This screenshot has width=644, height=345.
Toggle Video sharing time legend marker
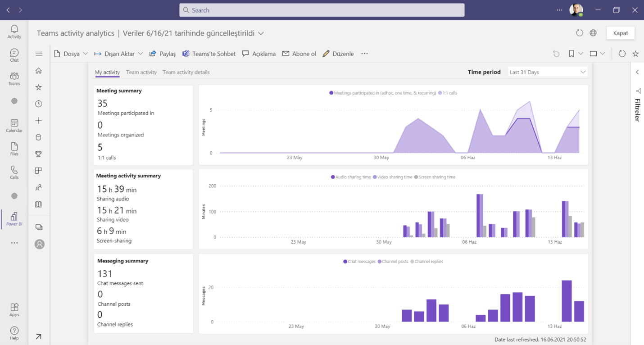(375, 177)
